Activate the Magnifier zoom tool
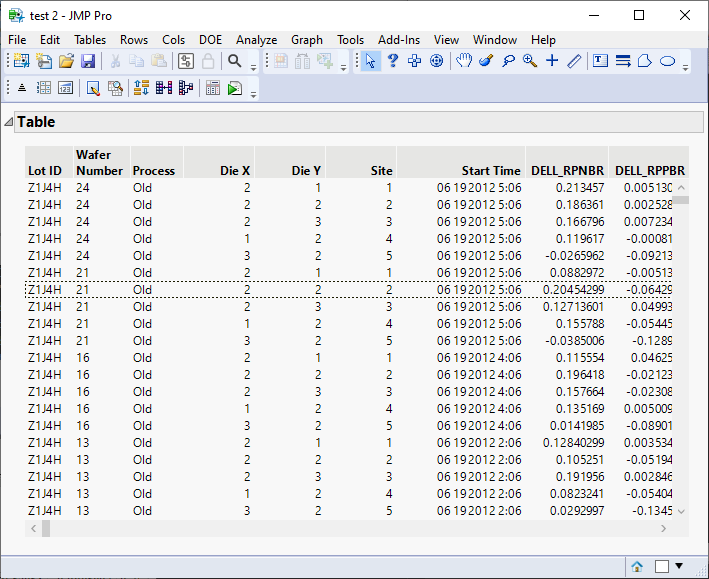This screenshot has width=709, height=579. (x=530, y=61)
